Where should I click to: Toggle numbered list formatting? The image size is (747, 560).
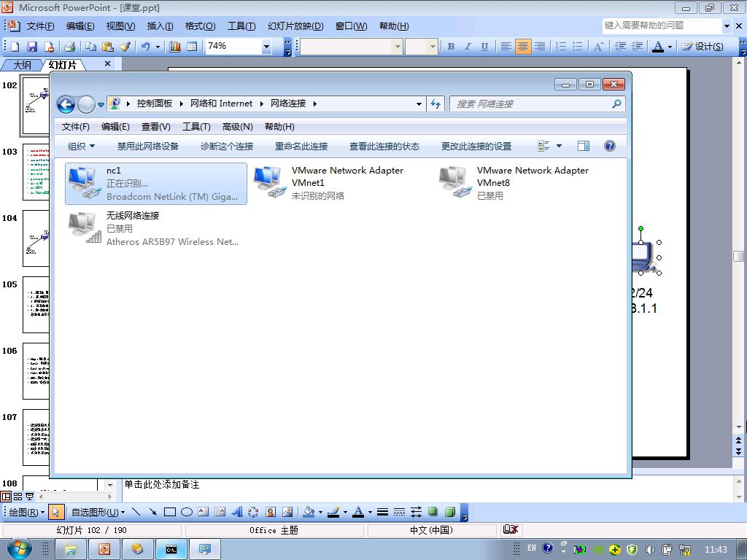click(561, 47)
